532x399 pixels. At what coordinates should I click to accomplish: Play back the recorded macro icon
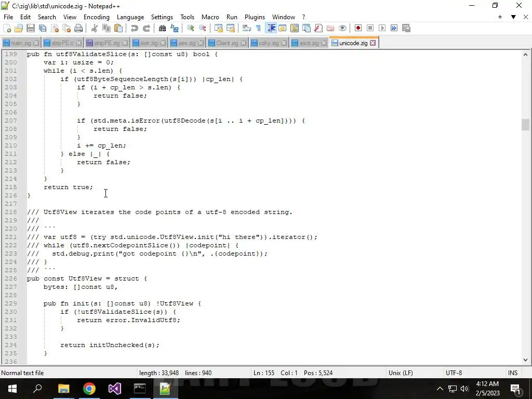pos(382,28)
